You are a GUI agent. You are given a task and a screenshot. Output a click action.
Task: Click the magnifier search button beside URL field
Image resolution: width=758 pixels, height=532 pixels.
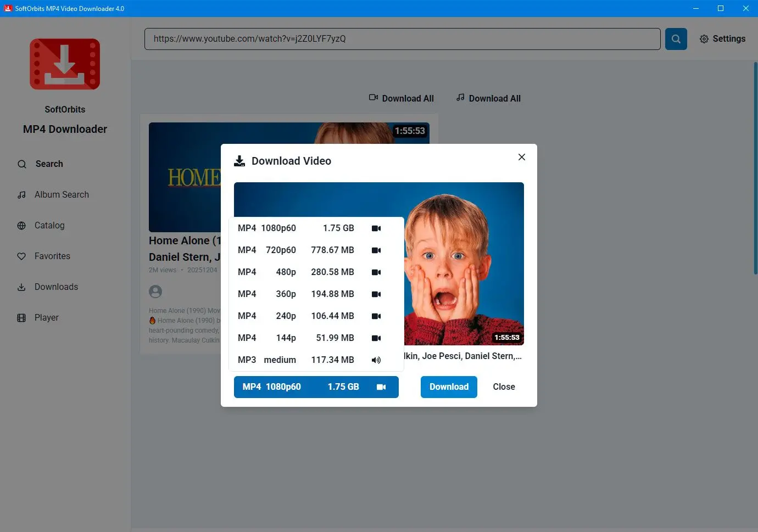[x=676, y=39]
